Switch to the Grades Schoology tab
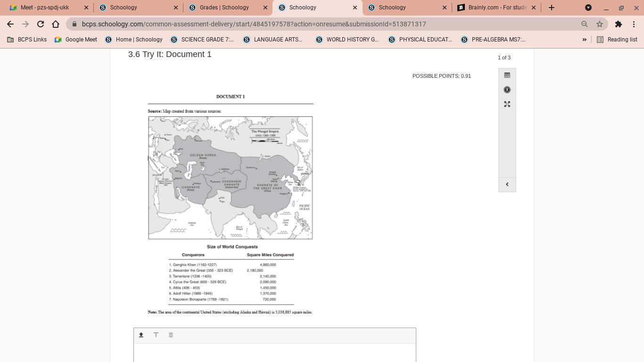Screen dimensions: 644x362 [224, 8]
